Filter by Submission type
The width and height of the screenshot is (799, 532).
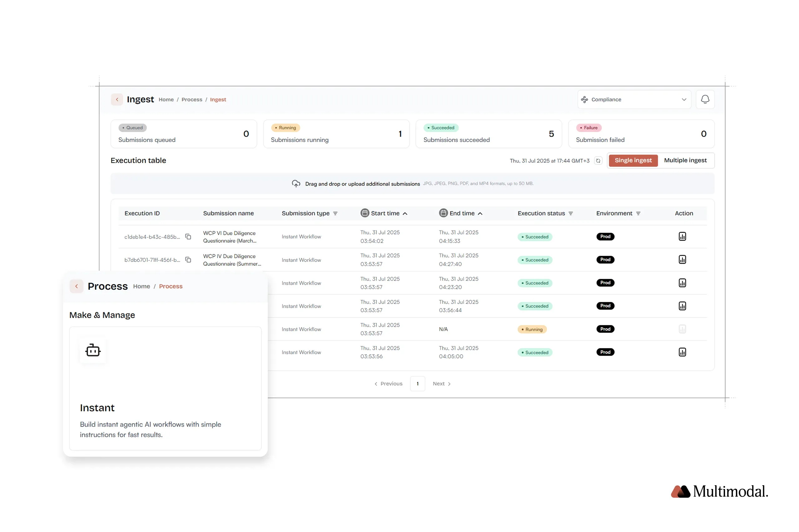click(335, 213)
